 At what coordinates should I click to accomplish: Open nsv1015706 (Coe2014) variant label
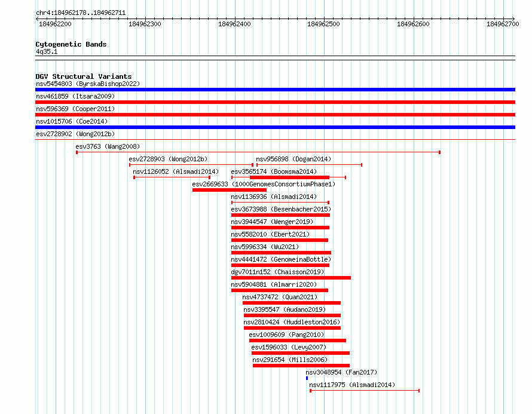coord(72,121)
